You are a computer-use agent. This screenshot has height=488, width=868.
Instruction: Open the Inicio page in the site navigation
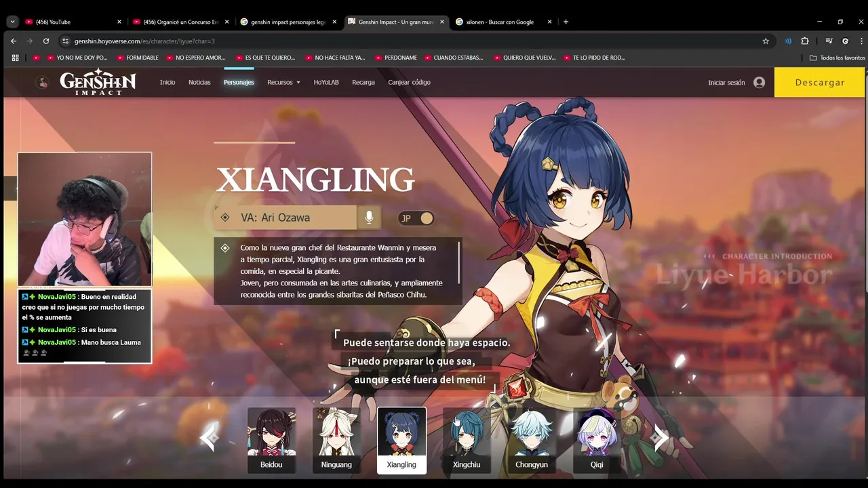click(x=167, y=82)
